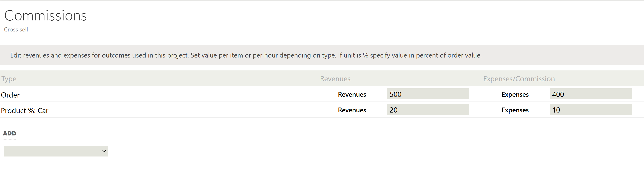Select the Order row label

click(x=10, y=95)
